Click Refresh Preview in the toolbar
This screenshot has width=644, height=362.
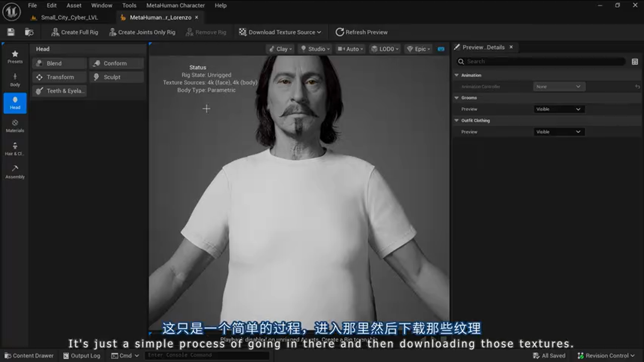click(362, 32)
